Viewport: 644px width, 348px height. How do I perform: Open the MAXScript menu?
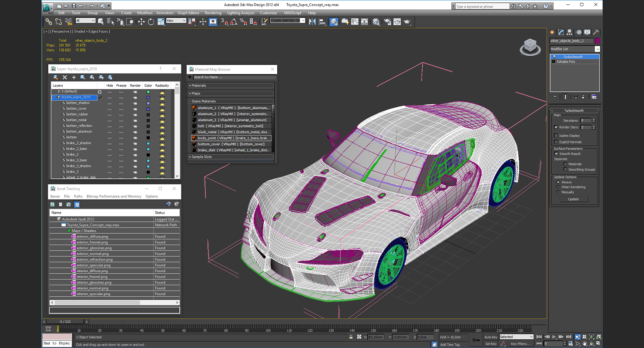pos(292,13)
